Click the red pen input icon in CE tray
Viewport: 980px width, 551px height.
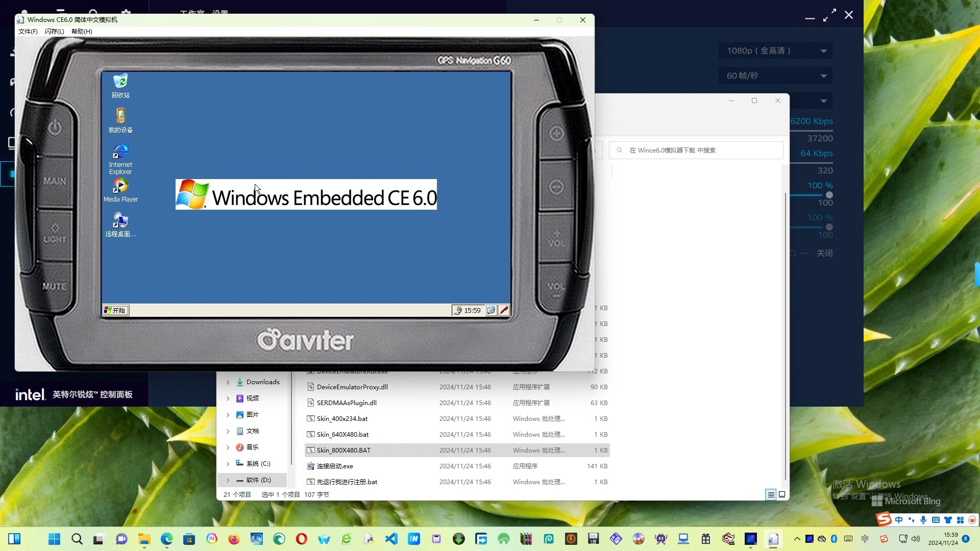[504, 310]
